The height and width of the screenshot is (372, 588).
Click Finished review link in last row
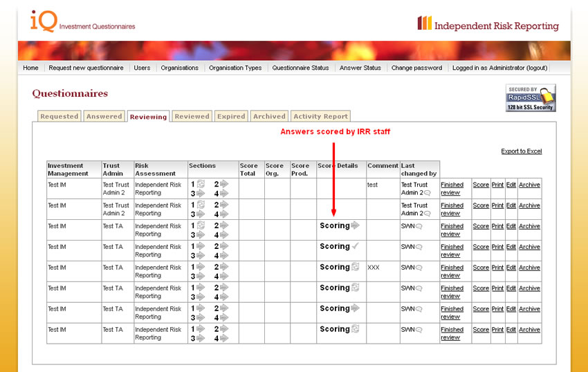point(452,334)
